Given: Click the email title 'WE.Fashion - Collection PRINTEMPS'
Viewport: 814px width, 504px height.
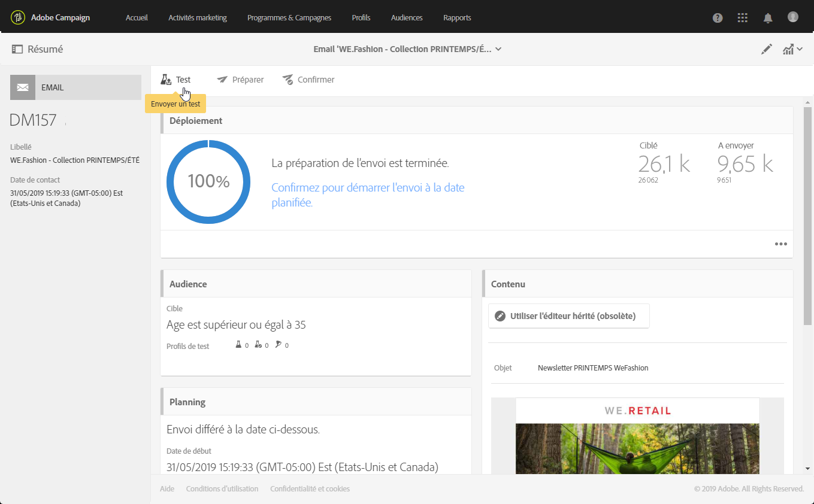Looking at the screenshot, I should [x=403, y=49].
